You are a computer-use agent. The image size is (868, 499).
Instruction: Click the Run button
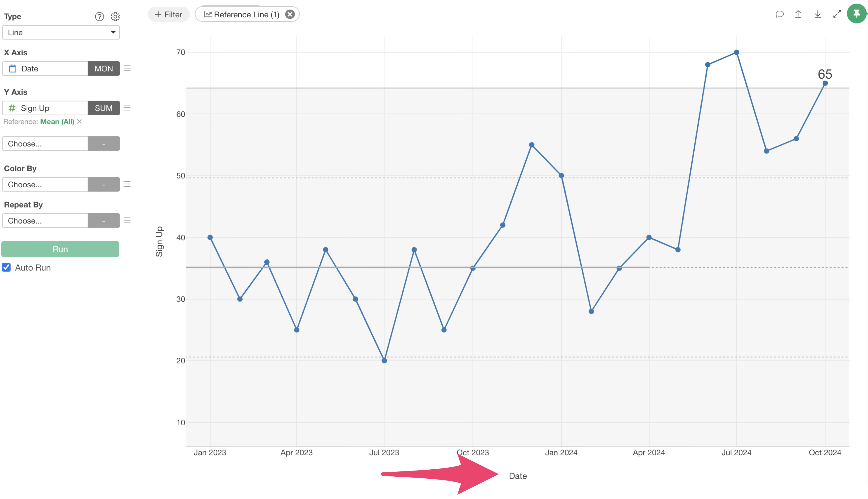click(x=60, y=249)
